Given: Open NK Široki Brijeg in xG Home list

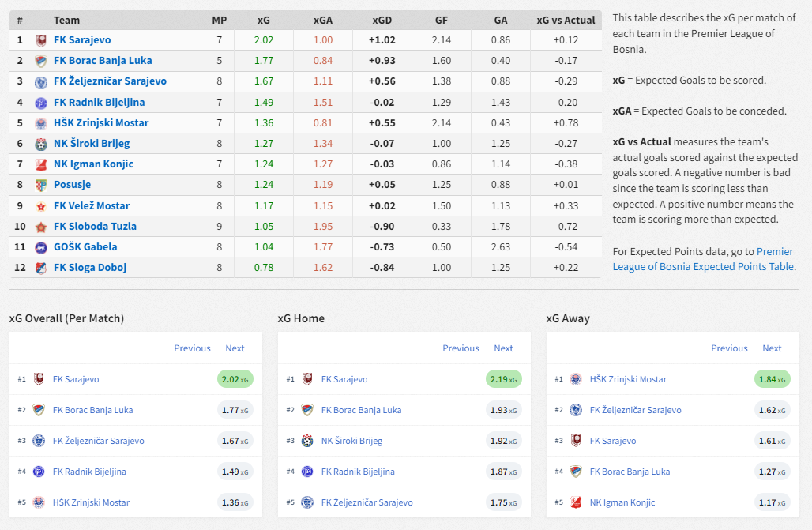Looking at the screenshot, I should click(351, 441).
